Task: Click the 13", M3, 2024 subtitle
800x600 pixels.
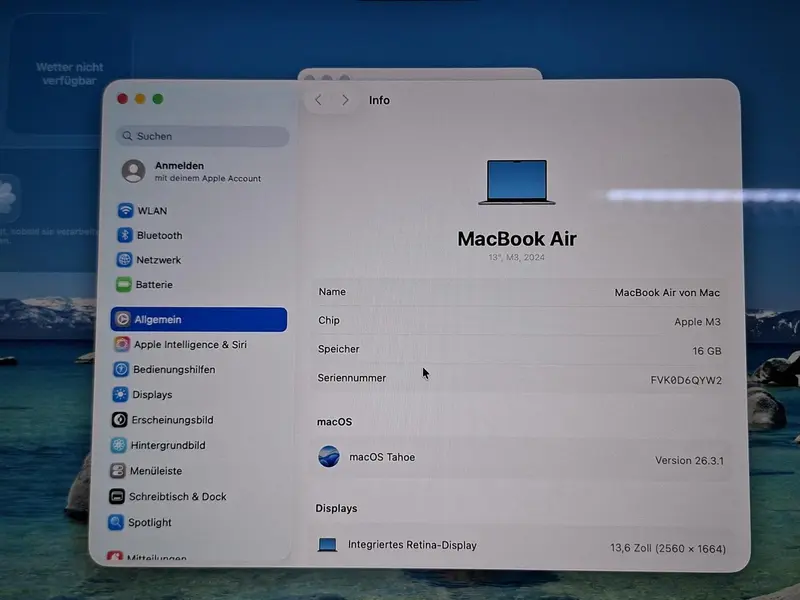Action: point(516,257)
